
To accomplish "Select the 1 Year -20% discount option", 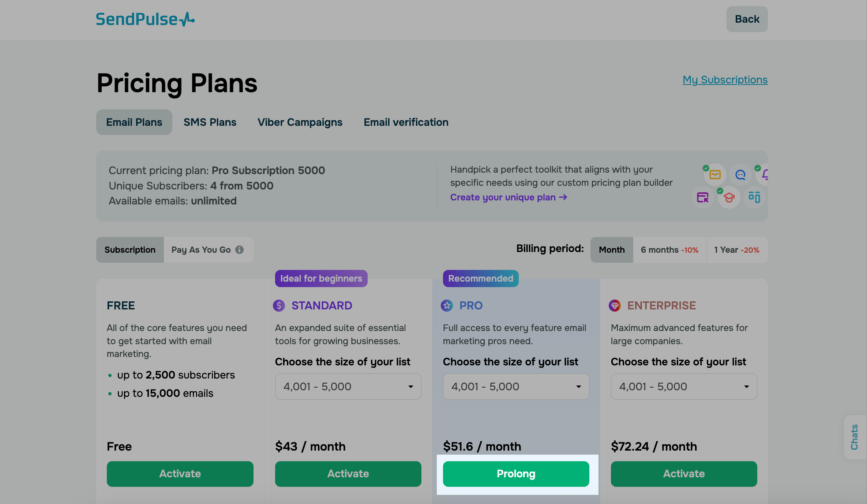I will [x=737, y=250].
